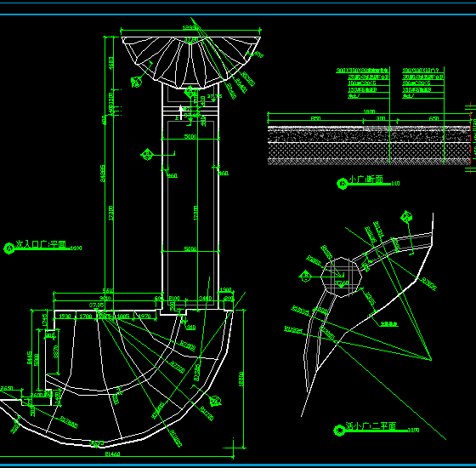Select the 次入口广场平面 drawing title
Viewport: 476px width, 468px height.
pos(41,245)
